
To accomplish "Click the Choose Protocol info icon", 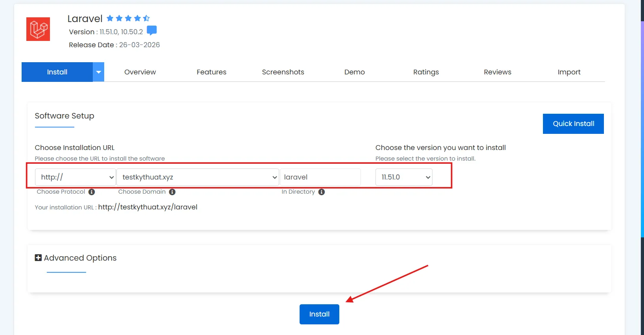I will click(92, 192).
